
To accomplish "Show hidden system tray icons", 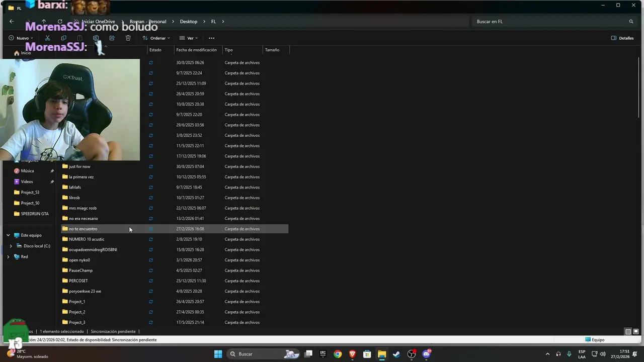I will pos(547,354).
